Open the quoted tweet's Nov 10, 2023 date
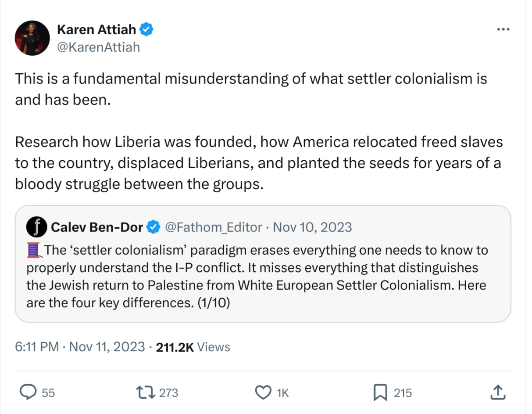The image size is (532, 414). click(312, 227)
